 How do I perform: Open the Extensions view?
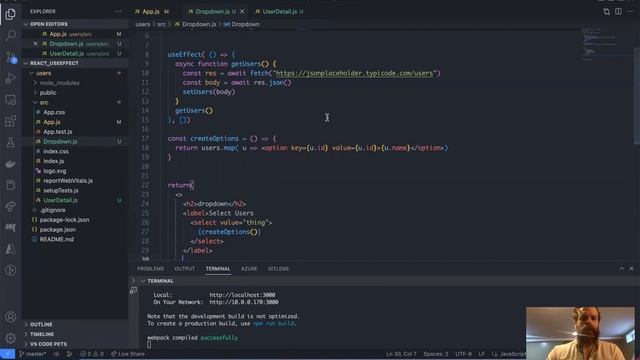(11, 121)
